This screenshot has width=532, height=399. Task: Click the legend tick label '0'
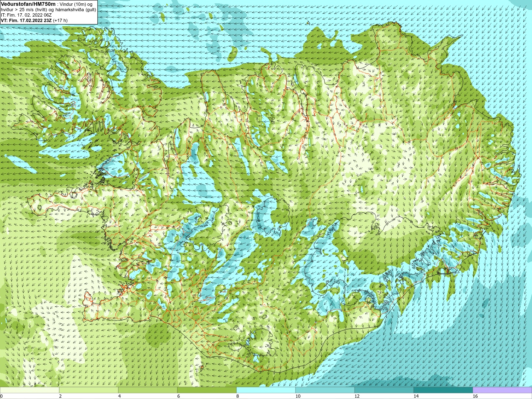click(x=1, y=396)
